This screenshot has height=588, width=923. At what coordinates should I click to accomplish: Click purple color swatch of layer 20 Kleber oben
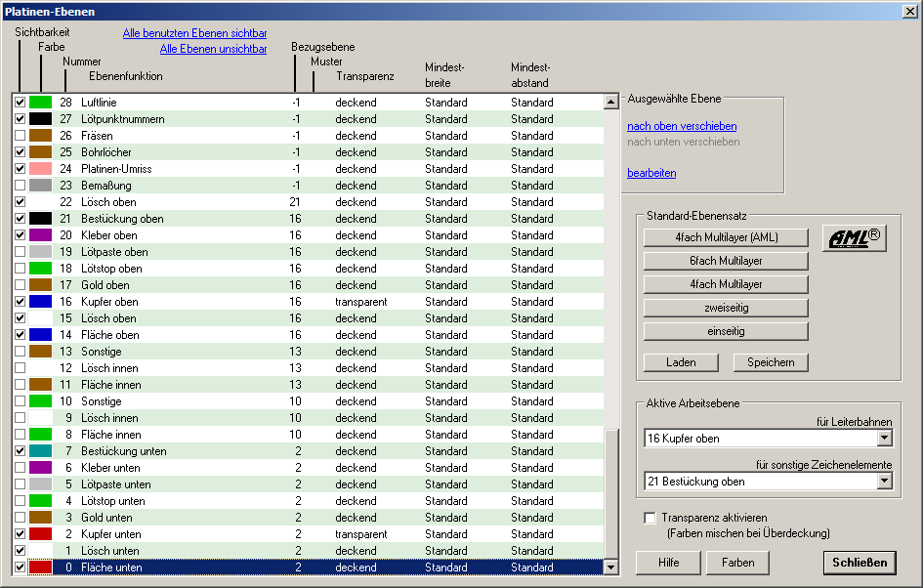coord(41,234)
